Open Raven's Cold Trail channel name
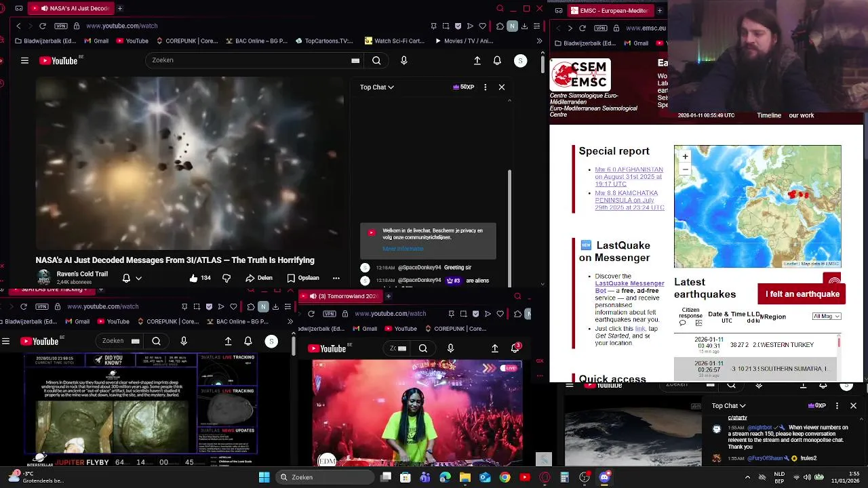 coord(82,274)
